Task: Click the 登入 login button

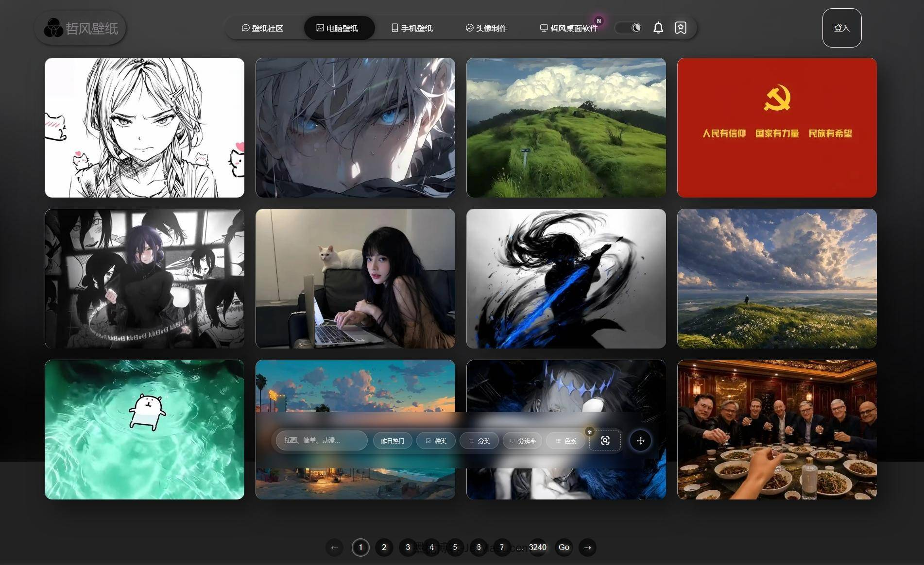Action: point(842,28)
